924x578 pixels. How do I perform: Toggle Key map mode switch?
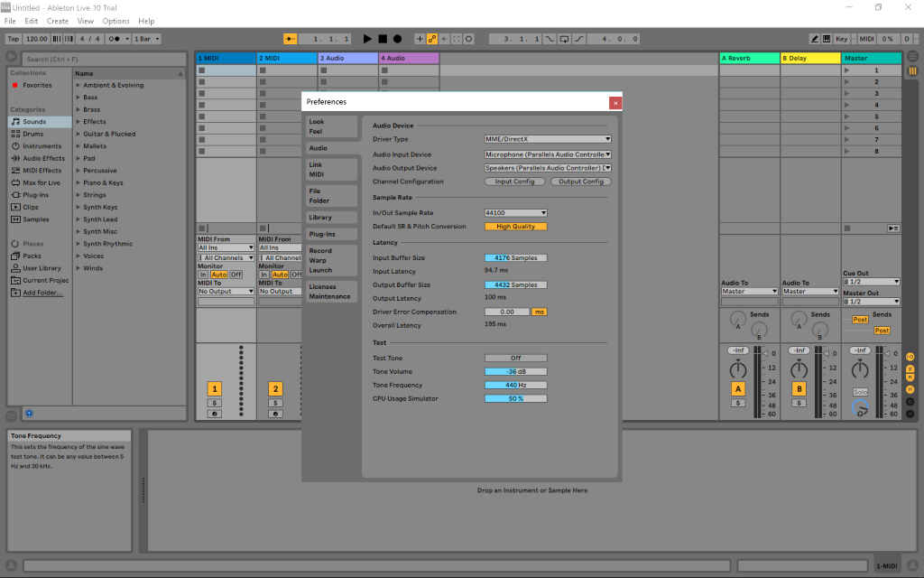(x=842, y=39)
